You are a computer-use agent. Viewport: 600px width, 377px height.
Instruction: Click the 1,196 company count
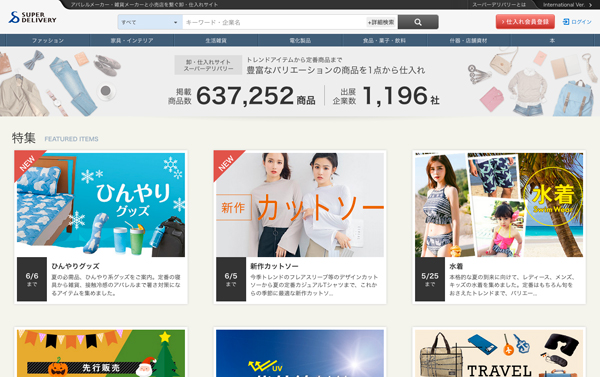[x=395, y=95]
